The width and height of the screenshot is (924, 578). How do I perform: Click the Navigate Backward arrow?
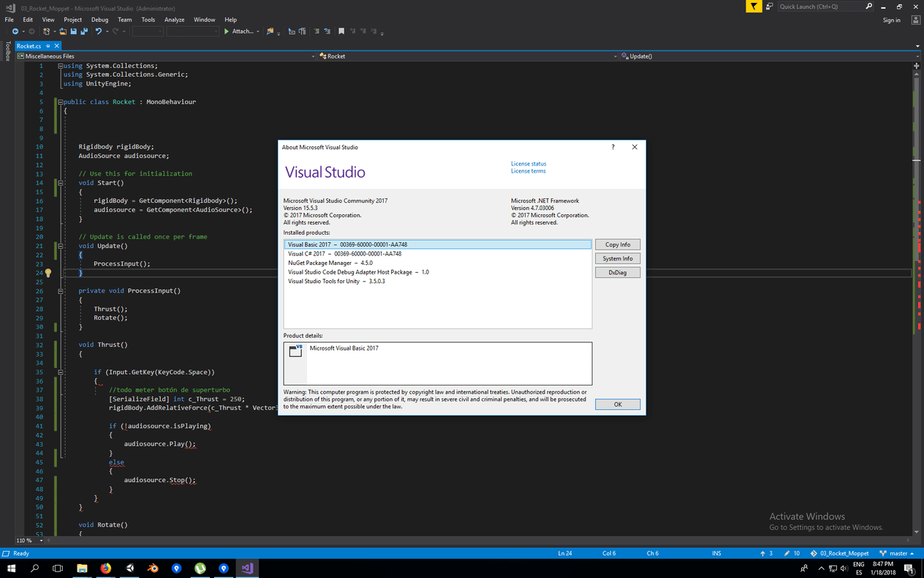click(15, 31)
